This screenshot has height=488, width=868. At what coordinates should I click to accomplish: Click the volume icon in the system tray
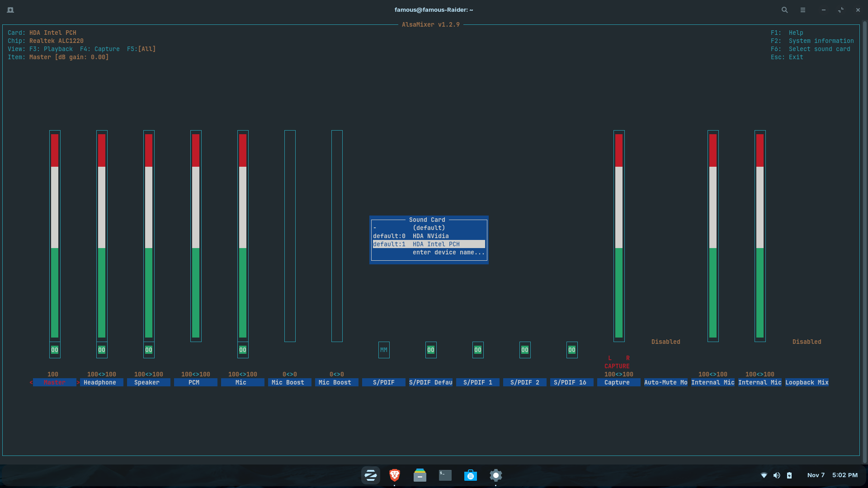[x=777, y=475]
